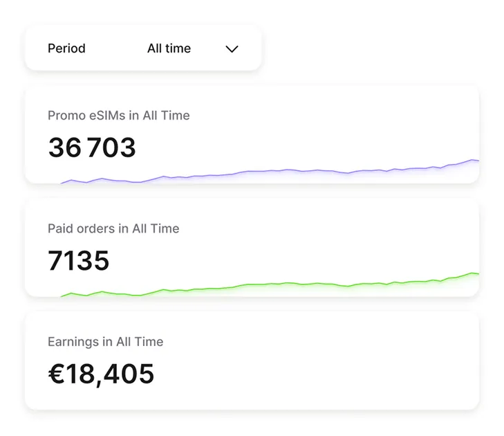
Task: Select the 7135 paid orders figure
Action: coord(79,260)
